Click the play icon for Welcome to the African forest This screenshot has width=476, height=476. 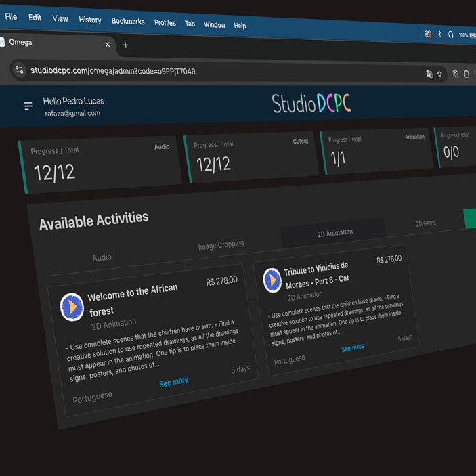(x=72, y=307)
